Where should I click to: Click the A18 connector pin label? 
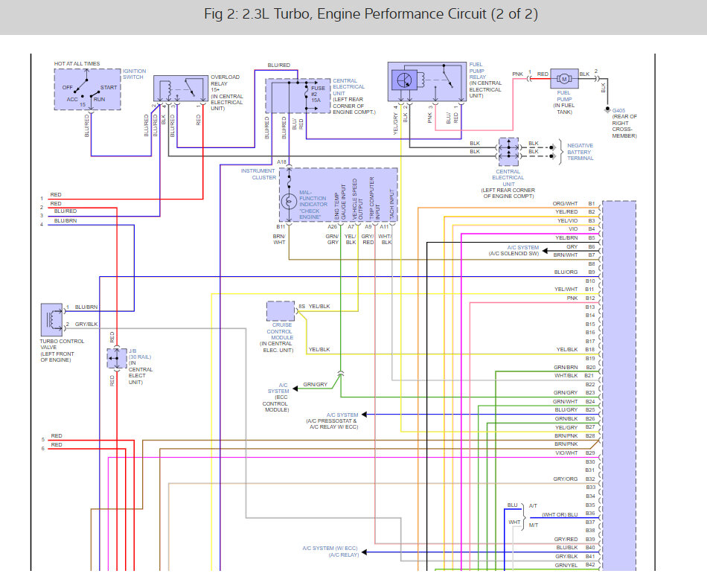[281, 162]
